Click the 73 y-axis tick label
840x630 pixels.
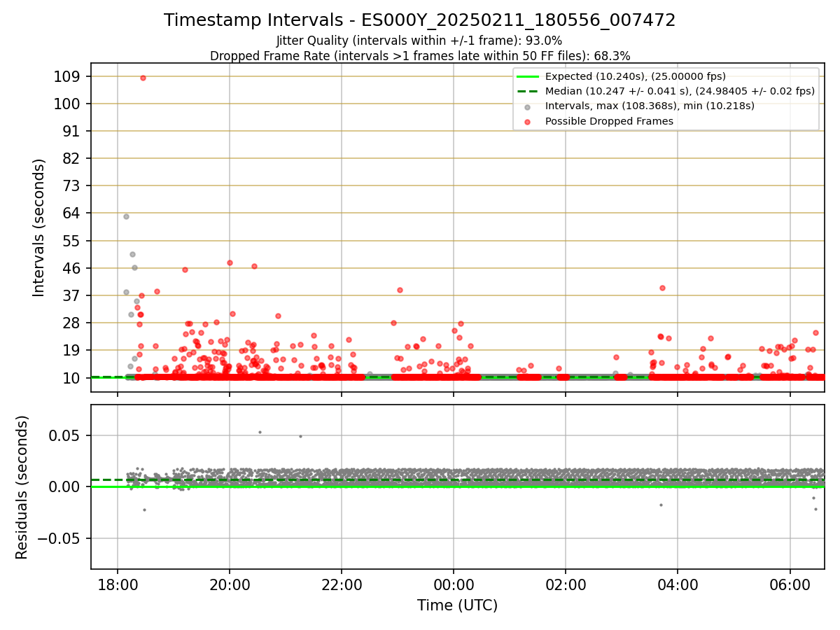point(73,185)
